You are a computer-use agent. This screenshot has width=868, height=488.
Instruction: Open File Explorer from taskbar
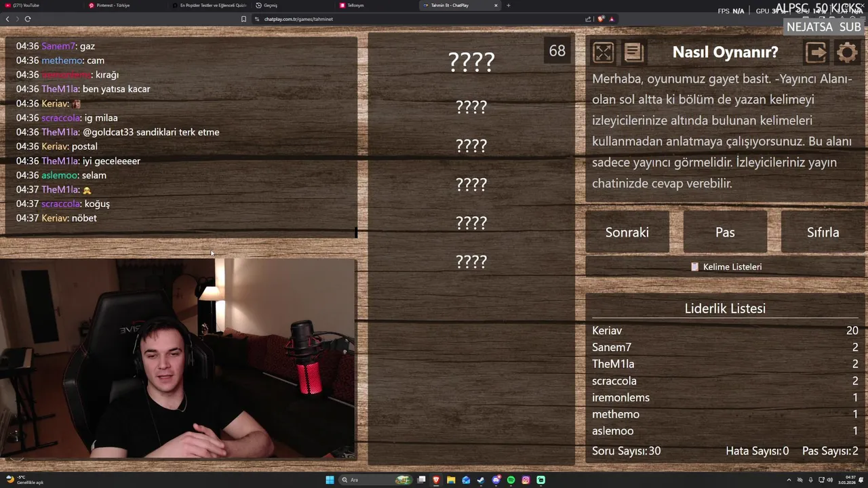click(x=451, y=480)
